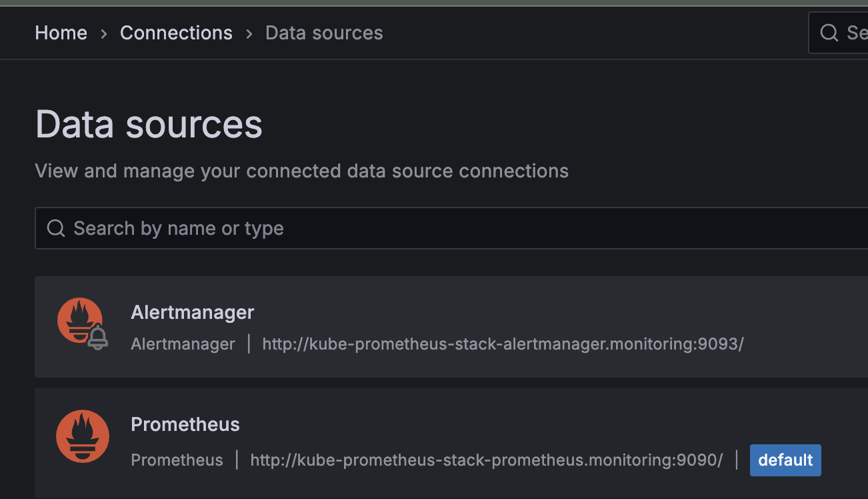This screenshot has height=499, width=868.
Task: Click the Prometheus URL ending in 9090
Action: [x=486, y=460]
